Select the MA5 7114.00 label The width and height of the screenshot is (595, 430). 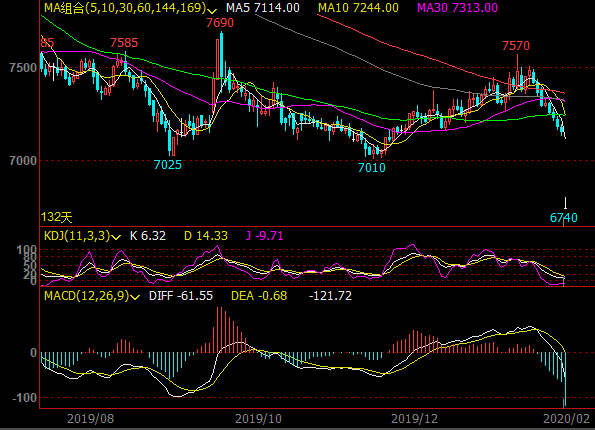[x=263, y=8]
